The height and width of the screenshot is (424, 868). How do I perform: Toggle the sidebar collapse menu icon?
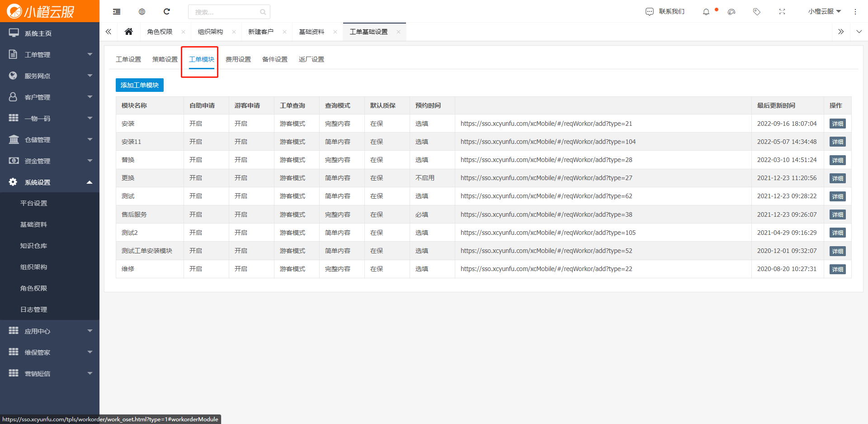117,12
